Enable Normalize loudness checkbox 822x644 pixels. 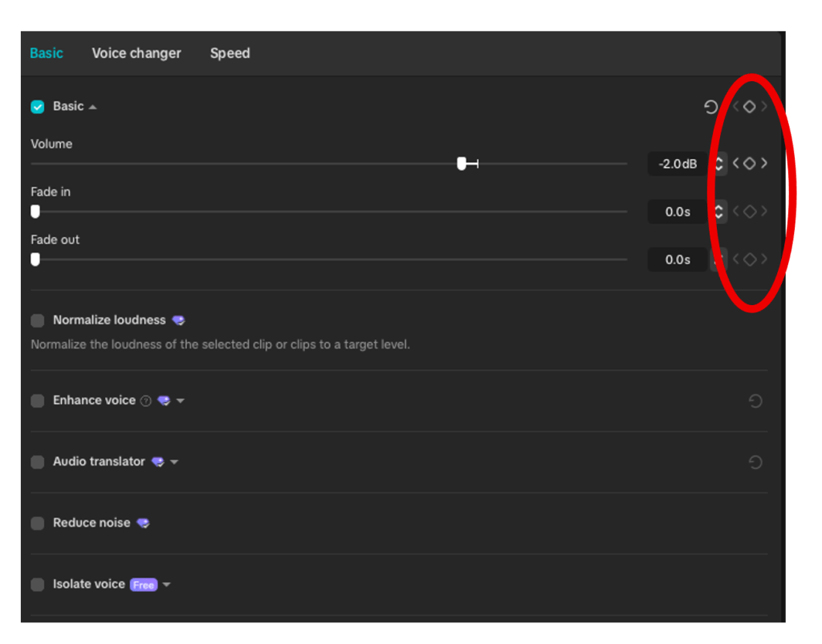click(x=38, y=320)
